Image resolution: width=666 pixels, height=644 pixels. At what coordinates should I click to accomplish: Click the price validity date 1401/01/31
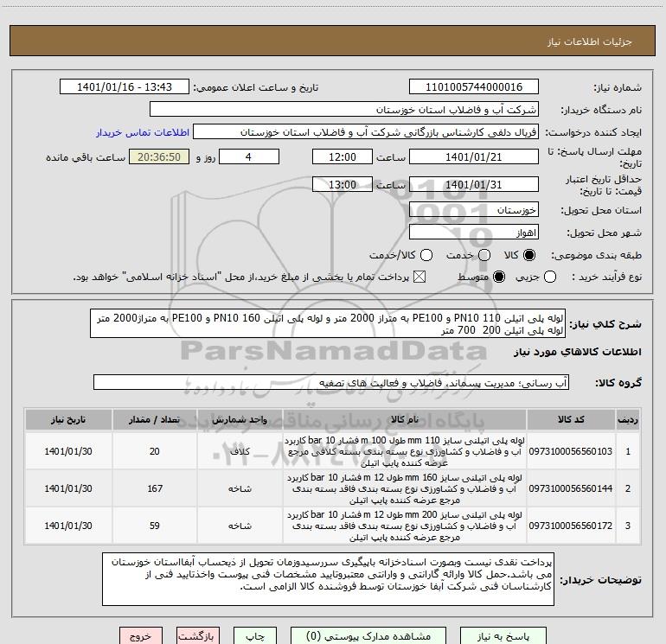click(x=474, y=184)
